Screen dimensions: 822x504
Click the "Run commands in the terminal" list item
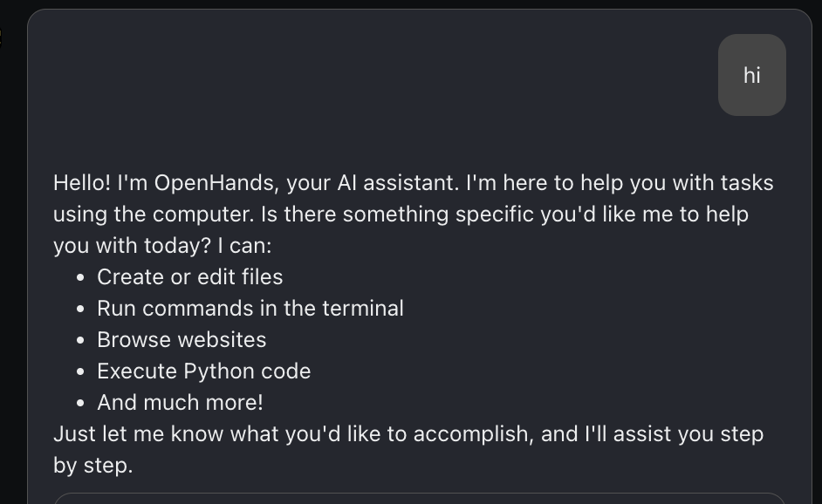[x=250, y=309]
